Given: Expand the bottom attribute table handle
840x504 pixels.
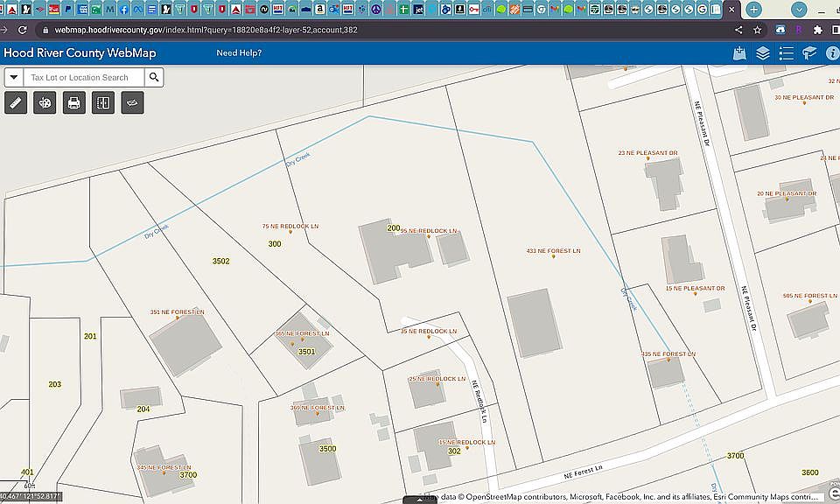Looking at the screenshot, I should tap(420, 500).
